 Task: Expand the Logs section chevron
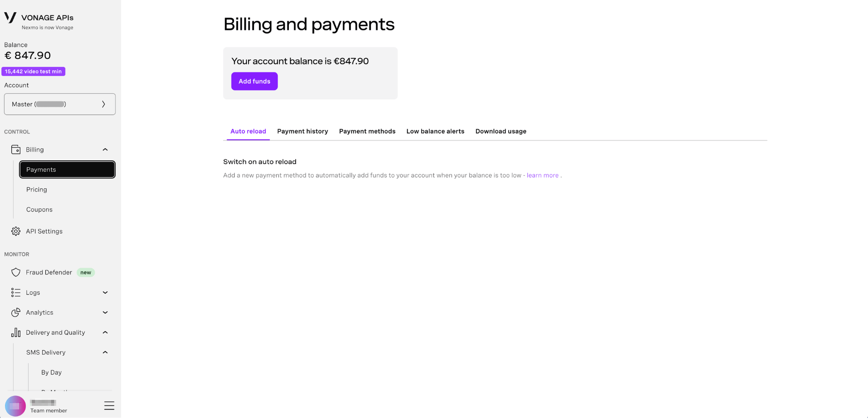point(105,293)
